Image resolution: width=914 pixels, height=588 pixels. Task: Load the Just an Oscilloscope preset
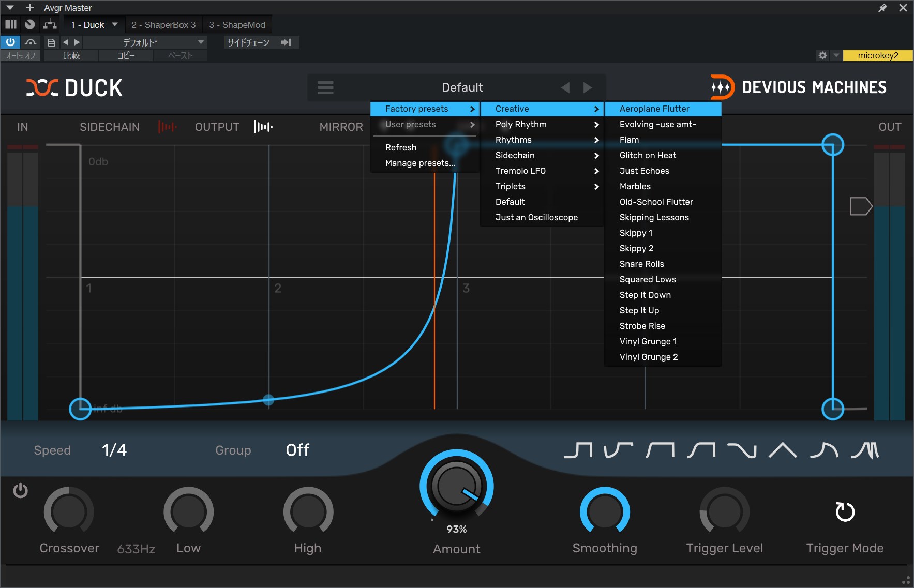click(542, 217)
